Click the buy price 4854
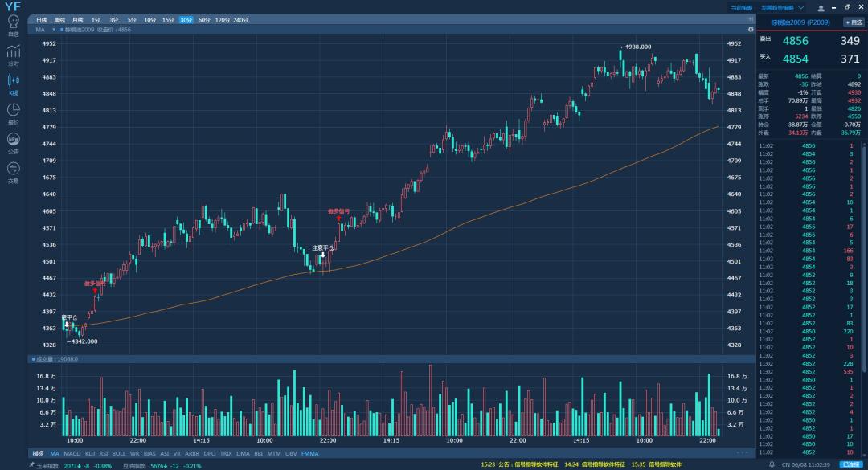 [796, 59]
